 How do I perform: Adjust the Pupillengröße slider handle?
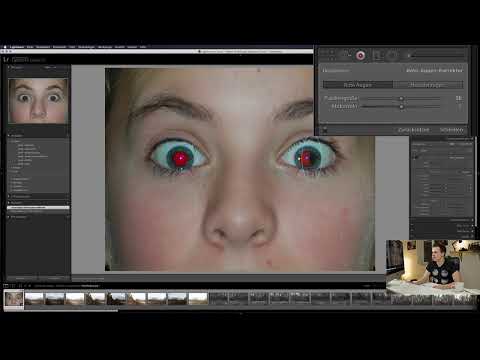pyautogui.click(x=401, y=99)
